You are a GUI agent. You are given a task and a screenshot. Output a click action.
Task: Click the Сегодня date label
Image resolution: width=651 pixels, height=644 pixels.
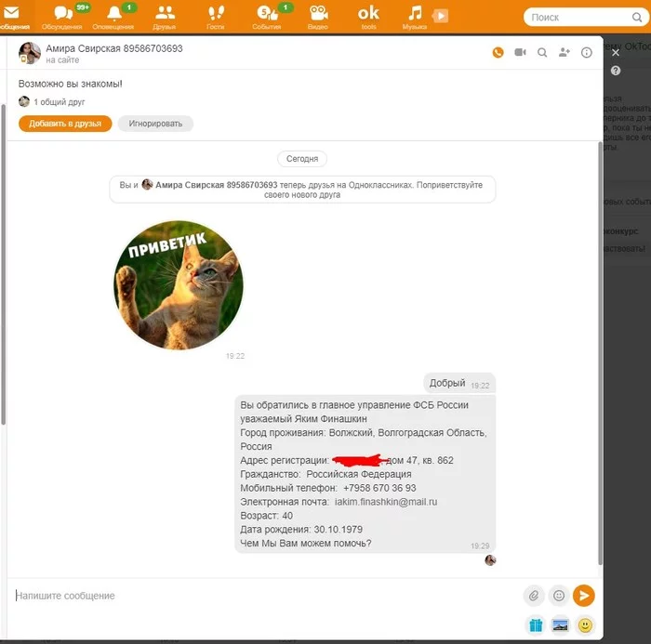(302, 159)
